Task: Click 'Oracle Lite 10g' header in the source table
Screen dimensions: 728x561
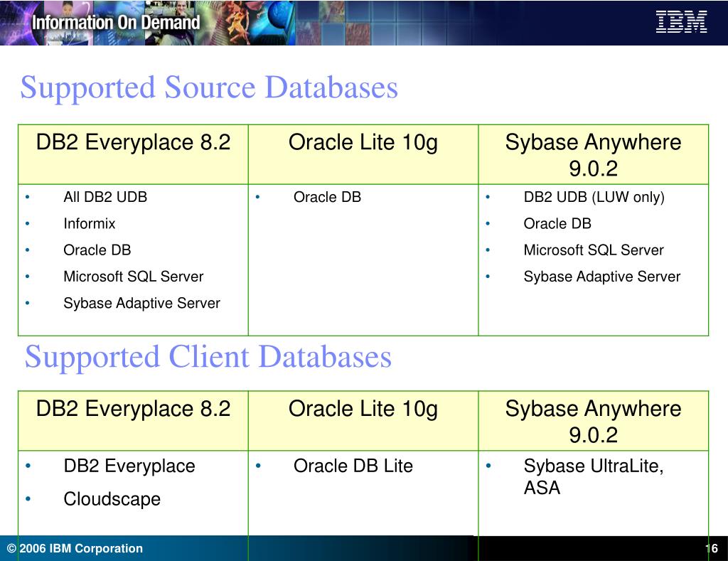Action: pos(363,143)
